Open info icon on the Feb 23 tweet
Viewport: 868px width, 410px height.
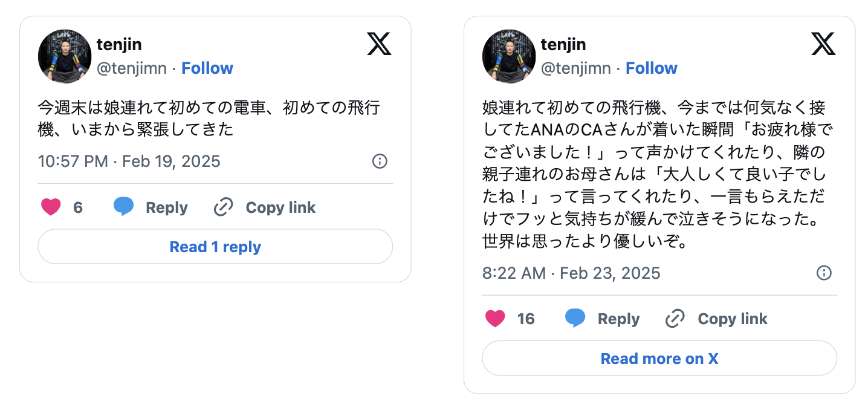pyautogui.click(x=824, y=273)
